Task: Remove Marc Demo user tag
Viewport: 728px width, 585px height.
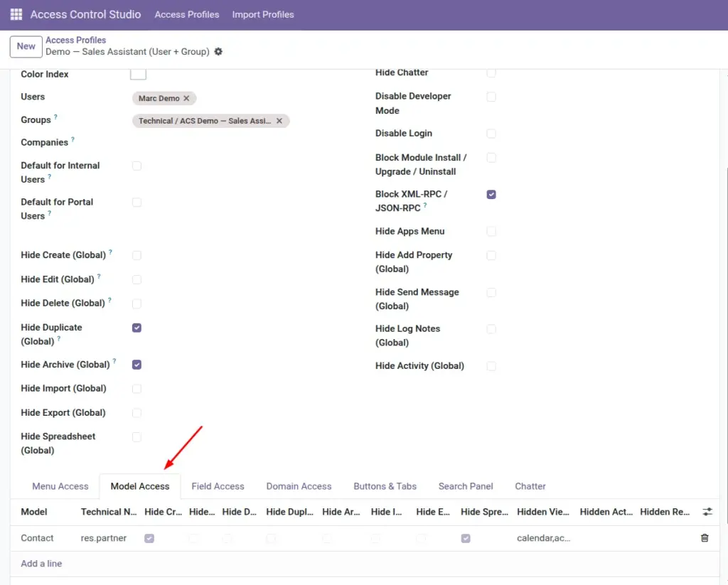Action: pos(186,98)
